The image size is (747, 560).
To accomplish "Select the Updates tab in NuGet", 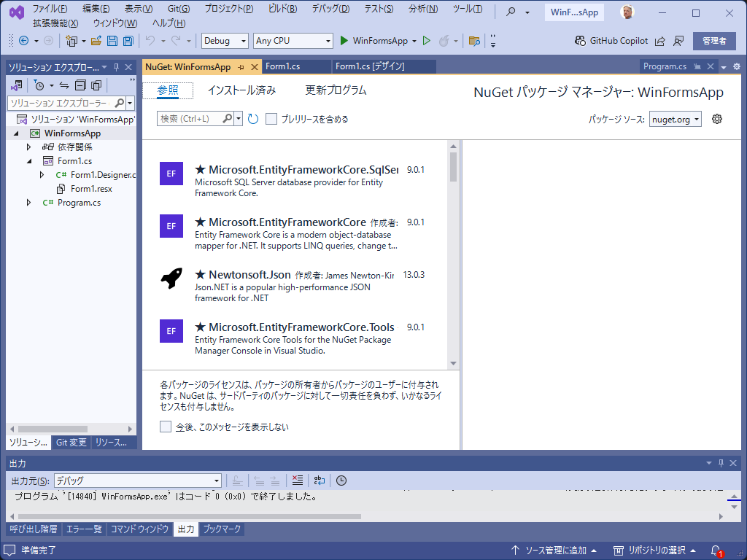I will pos(336,90).
